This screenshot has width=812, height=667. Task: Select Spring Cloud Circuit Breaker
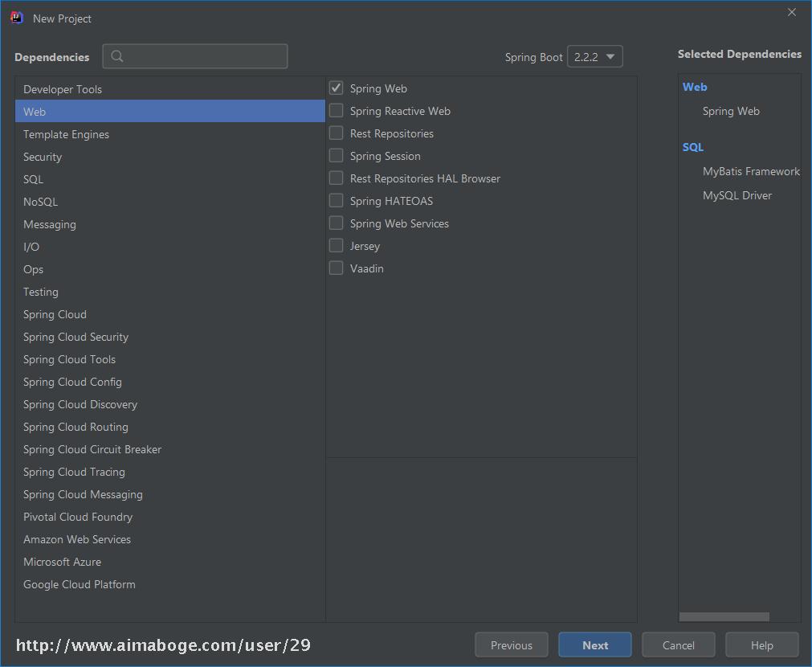[169, 449]
